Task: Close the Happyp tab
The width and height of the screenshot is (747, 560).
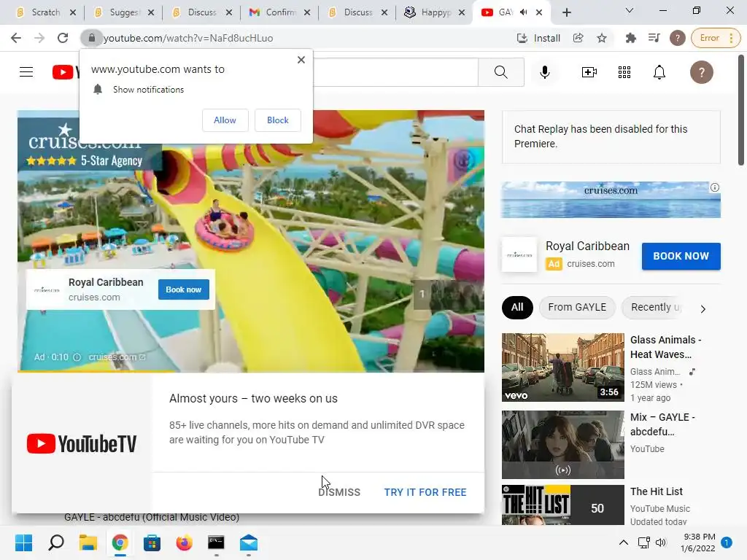Action: point(462,12)
